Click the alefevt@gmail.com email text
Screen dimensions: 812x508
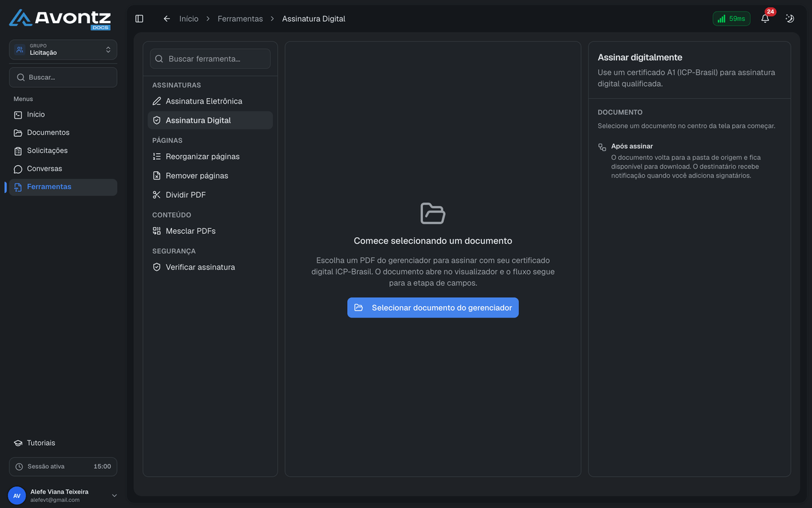[55, 500]
